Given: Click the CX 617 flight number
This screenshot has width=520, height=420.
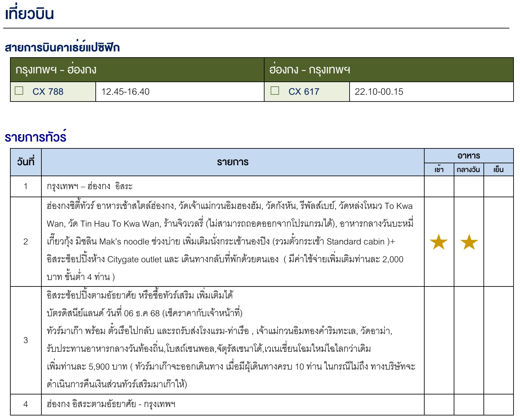Looking at the screenshot, I should coord(304,92).
